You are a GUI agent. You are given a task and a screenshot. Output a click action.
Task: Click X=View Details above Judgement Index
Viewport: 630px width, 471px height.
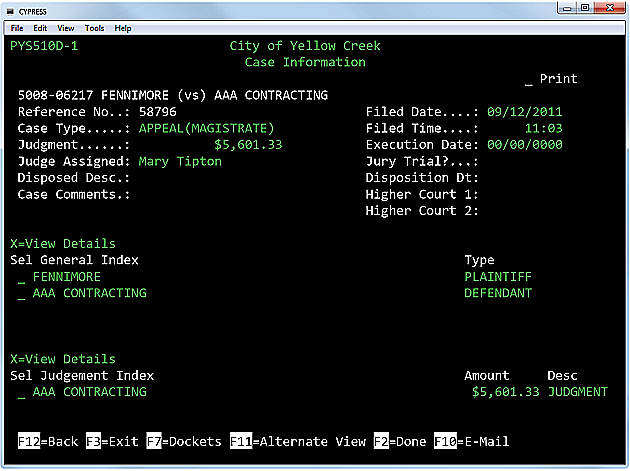63,359
